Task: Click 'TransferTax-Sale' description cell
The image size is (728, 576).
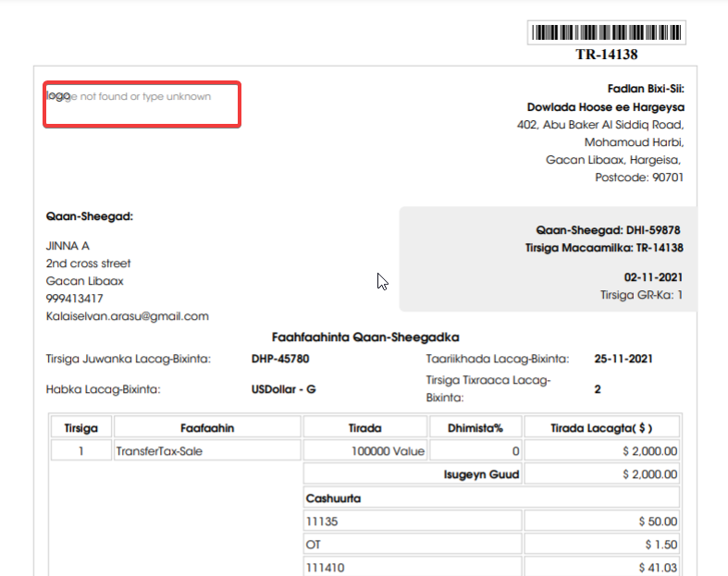Action: (x=207, y=451)
